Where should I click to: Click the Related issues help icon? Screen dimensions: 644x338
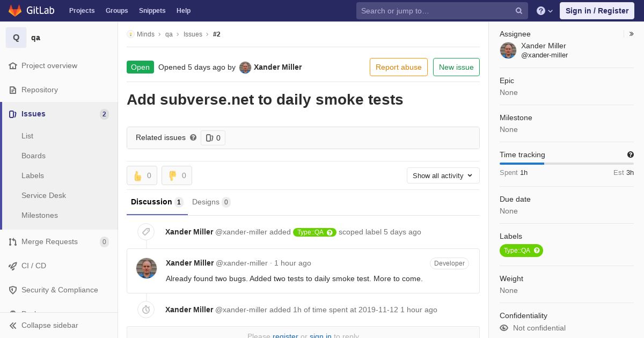click(193, 137)
